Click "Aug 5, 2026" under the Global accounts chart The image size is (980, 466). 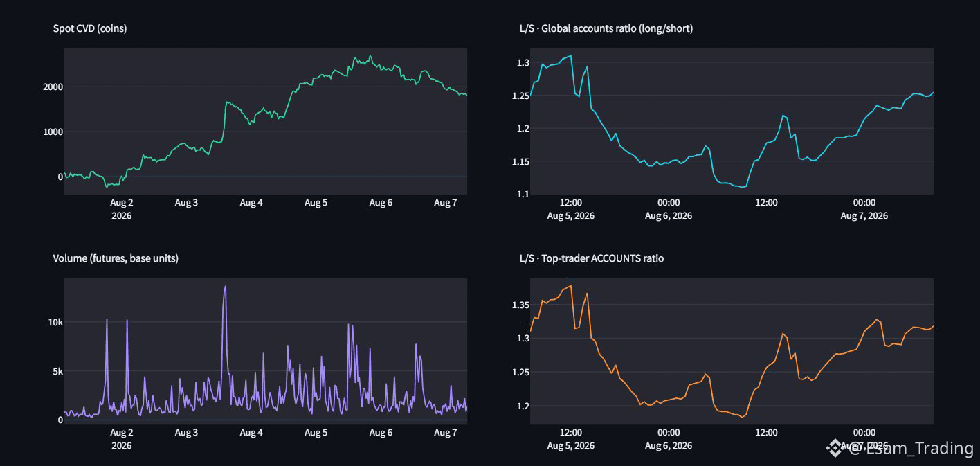(570, 215)
